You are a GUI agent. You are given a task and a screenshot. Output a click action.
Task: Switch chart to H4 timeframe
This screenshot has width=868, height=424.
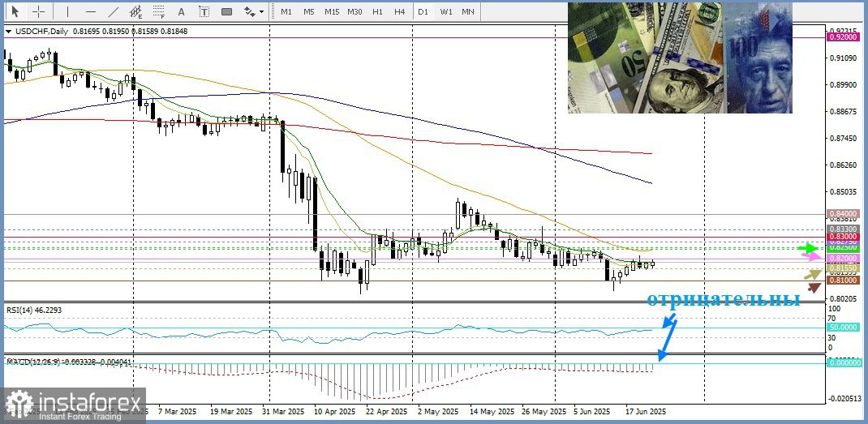tap(400, 11)
